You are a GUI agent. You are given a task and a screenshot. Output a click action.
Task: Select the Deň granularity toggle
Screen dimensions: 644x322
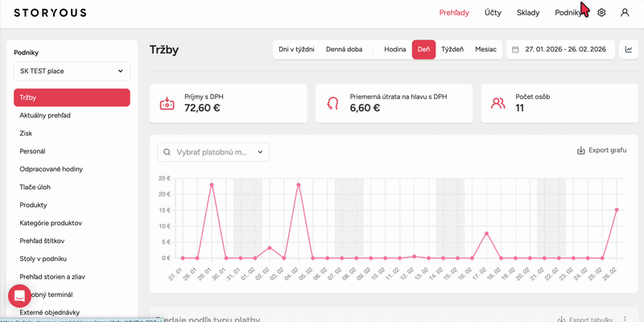423,49
